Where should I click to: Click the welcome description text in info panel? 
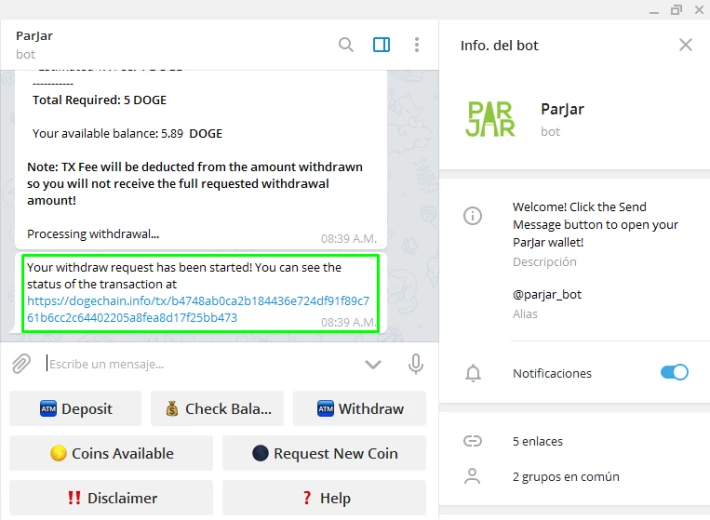coord(595,225)
